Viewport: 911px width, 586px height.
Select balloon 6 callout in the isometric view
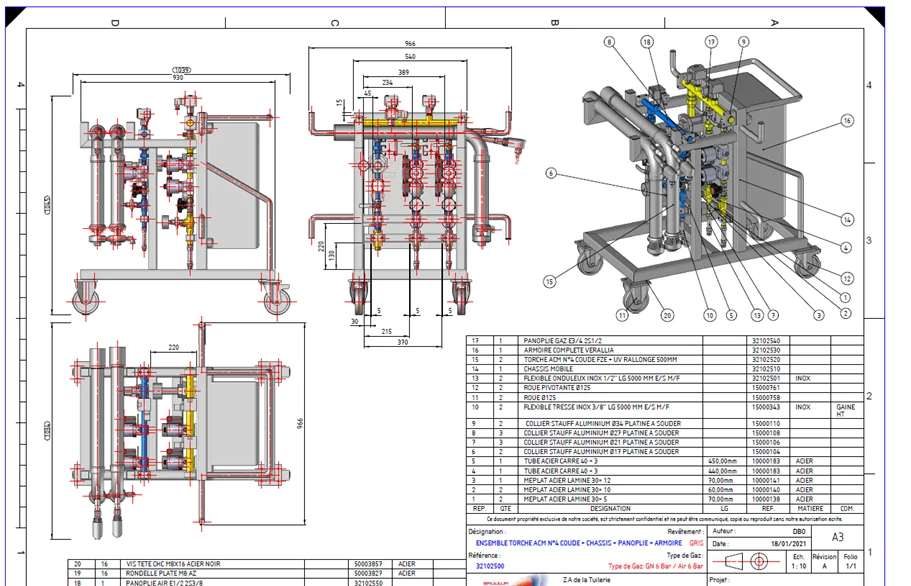(551, 173)
